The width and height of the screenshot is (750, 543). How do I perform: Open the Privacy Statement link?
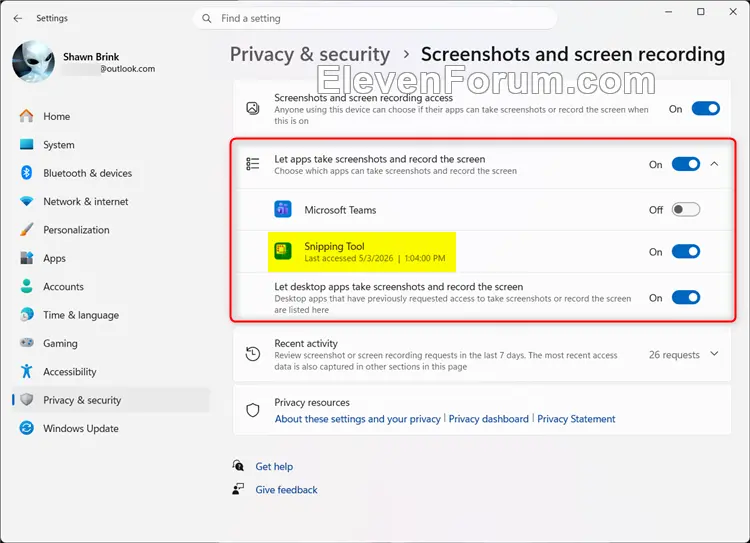point(576,419)
